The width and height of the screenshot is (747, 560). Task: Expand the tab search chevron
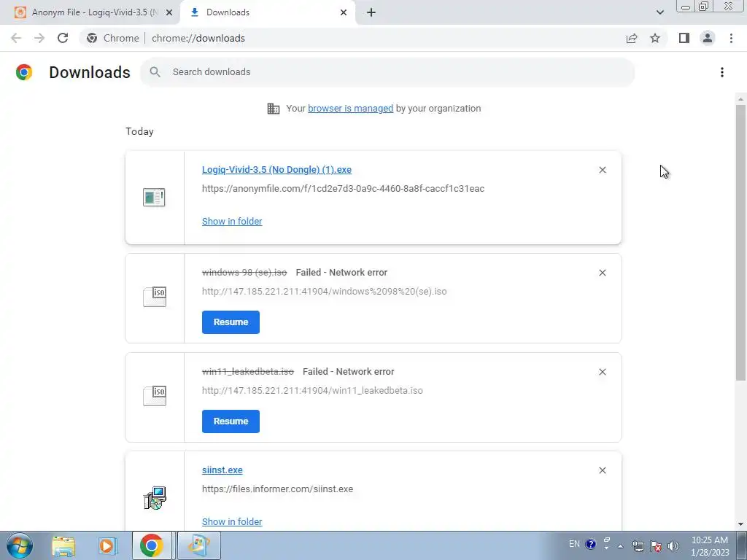(x=659, y=12)
